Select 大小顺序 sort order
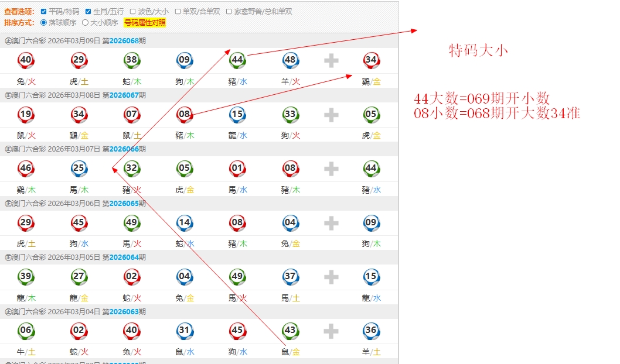 pos(85,23)
